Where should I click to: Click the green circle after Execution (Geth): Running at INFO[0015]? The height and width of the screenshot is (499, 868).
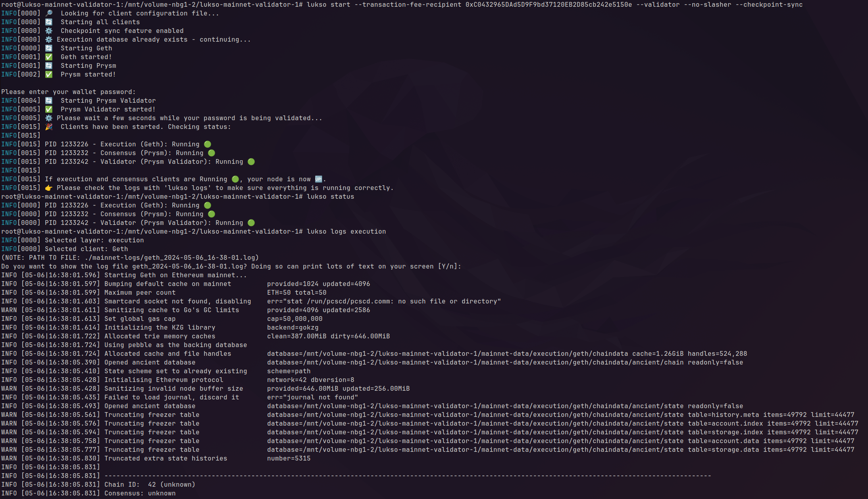(208, 144)
